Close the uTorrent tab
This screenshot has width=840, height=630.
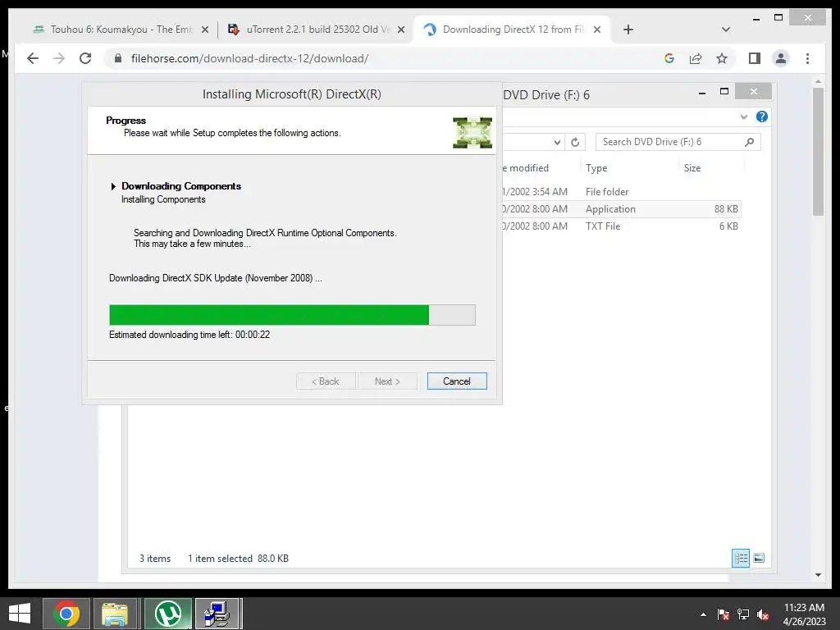click(x=400, y=30)
